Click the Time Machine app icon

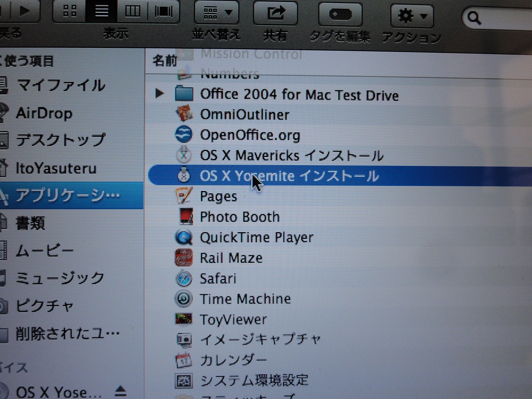click(183, 298)
